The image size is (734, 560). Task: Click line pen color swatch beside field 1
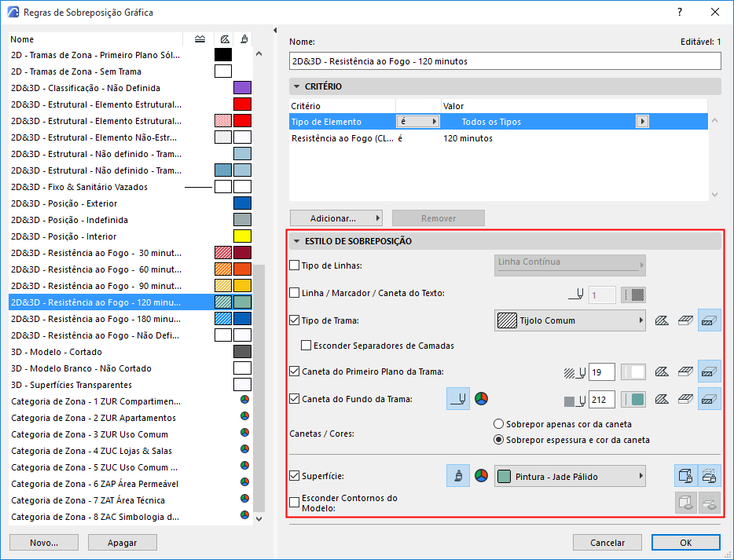pyautogui.click(x=633, y=295)
